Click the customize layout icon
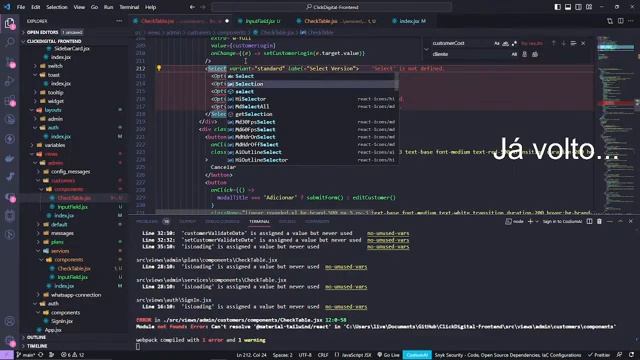 pos(589,7)
